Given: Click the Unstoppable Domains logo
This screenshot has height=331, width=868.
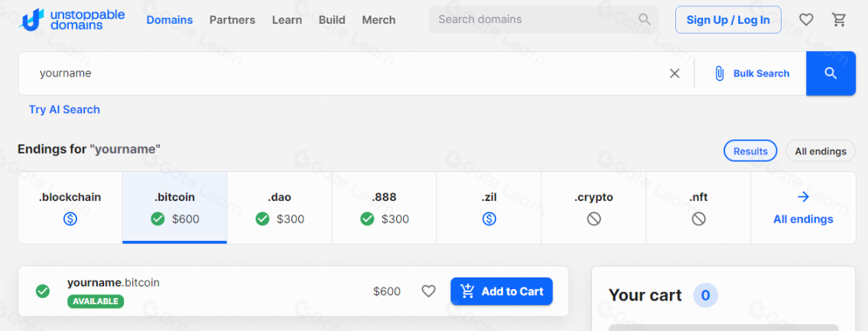Looking at the screenshot, I should point(73,20).
